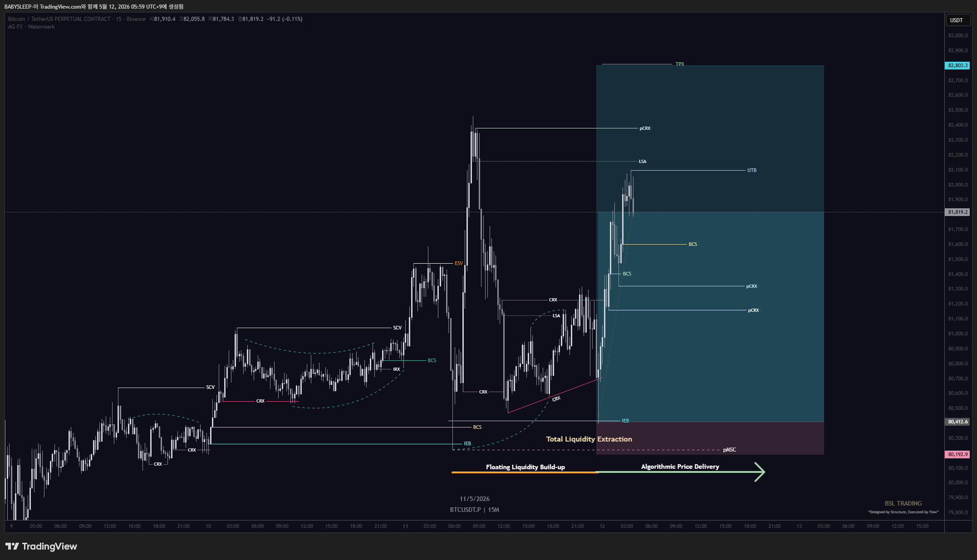Click the 82,803.3 price tag

[x=957, y=65]
